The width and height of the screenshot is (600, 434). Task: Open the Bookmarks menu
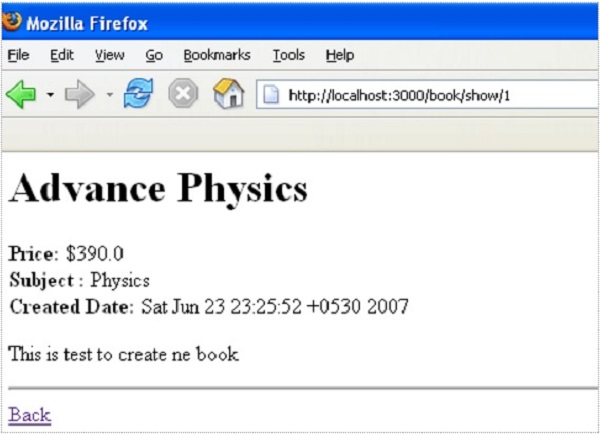tap(216, 55)
